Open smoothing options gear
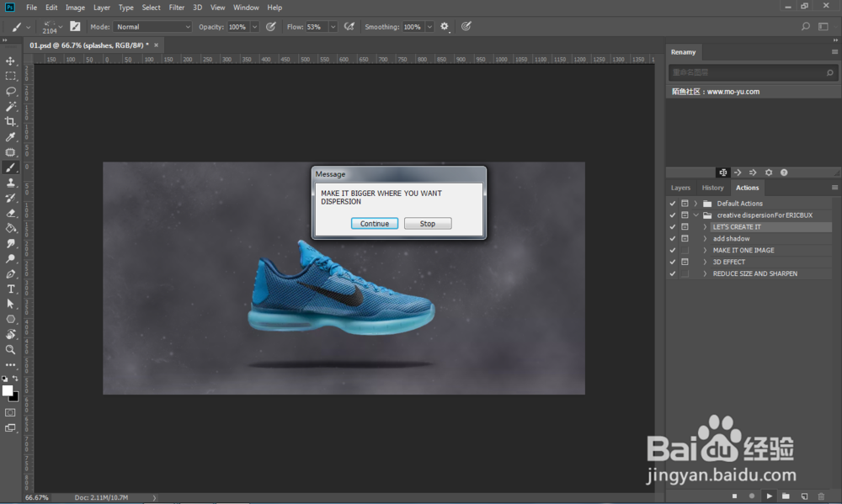Image resolution: width=842 pixels, height=504 pixels. 445,26
